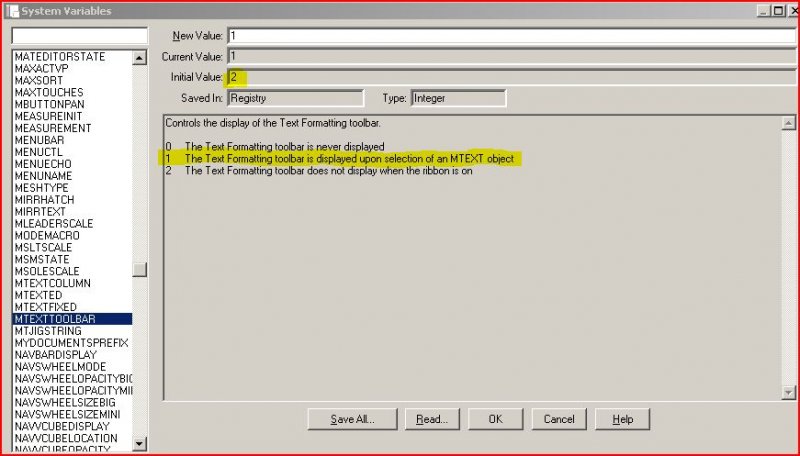Select MEASUREINIT in the variable list
Screen dimensions: 800x456
point(72,116)
